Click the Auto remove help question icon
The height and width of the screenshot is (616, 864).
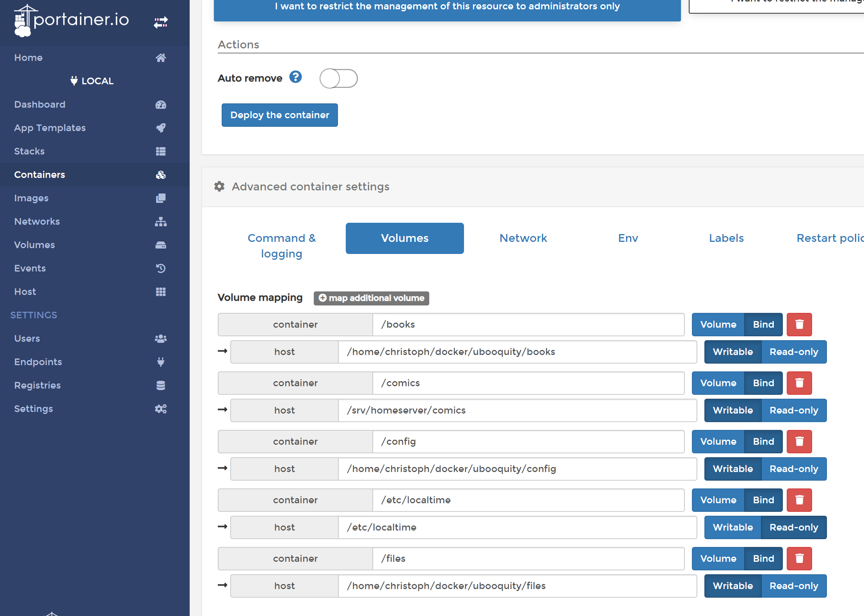(x=295, y=77)
